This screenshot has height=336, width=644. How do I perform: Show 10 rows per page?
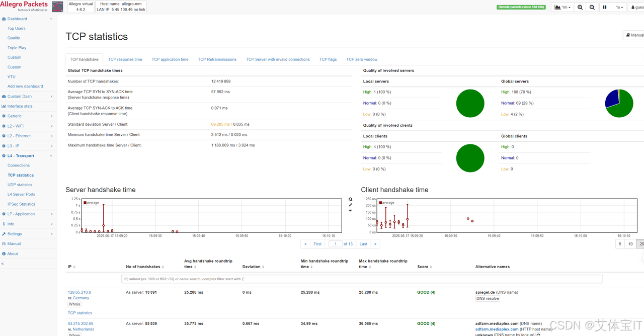click(630, 244)
